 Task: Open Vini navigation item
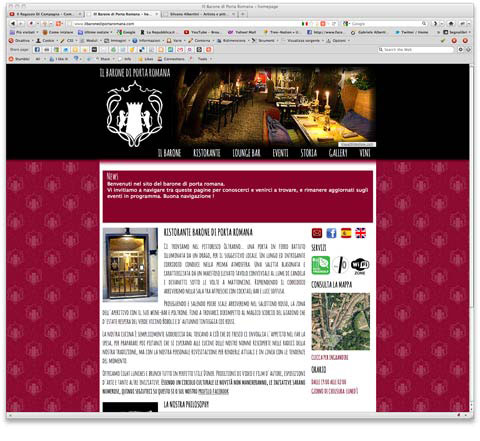(x=365, y=153)
